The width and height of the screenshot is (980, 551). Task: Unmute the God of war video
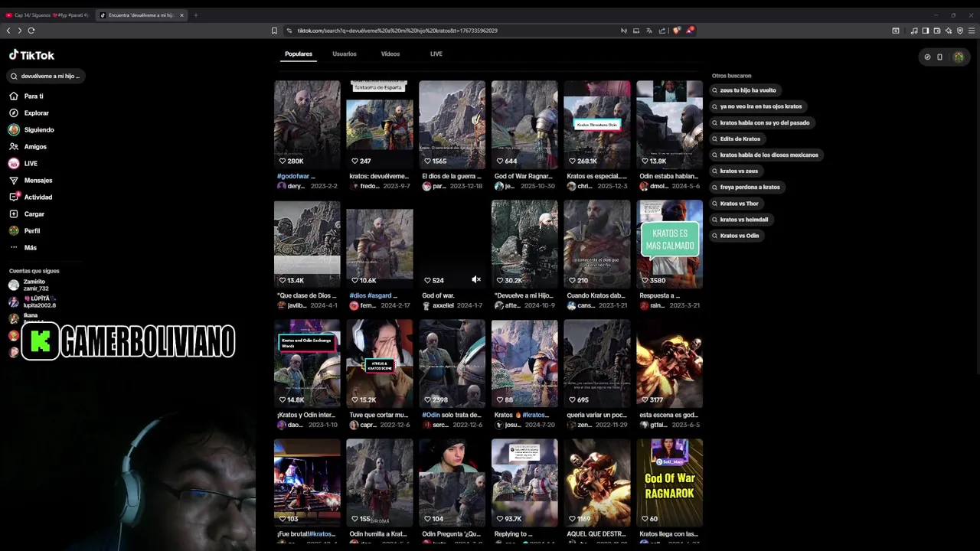tap(476, 280)
